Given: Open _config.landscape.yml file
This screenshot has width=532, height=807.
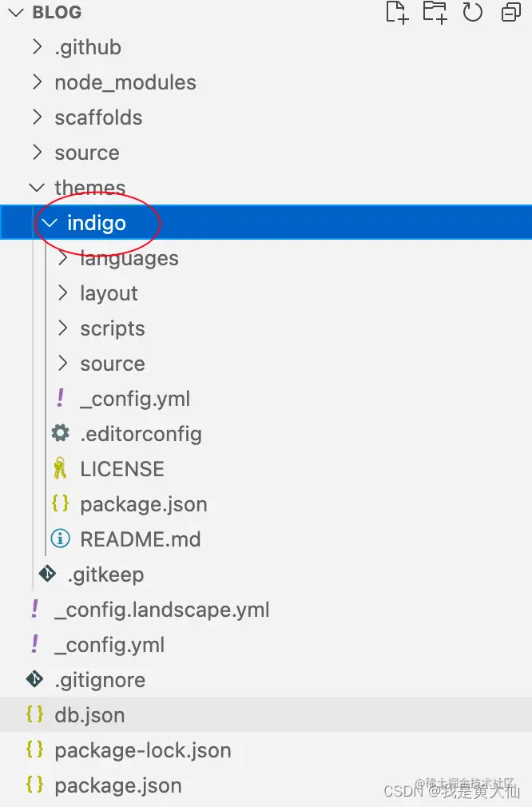Looking at the screenshot, I should click(x=162, y=610).
